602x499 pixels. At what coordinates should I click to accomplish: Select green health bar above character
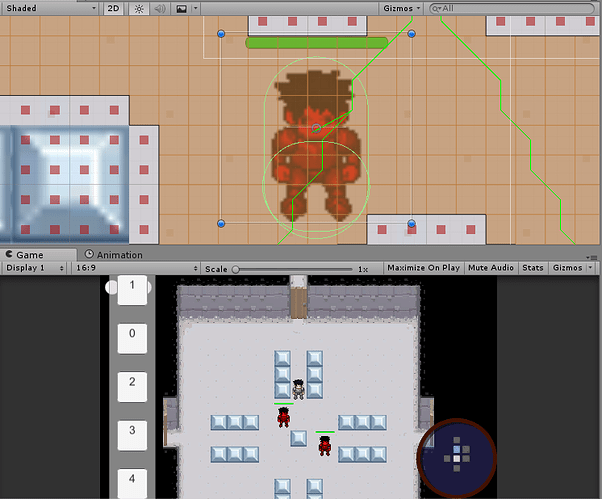pos(317,43)
